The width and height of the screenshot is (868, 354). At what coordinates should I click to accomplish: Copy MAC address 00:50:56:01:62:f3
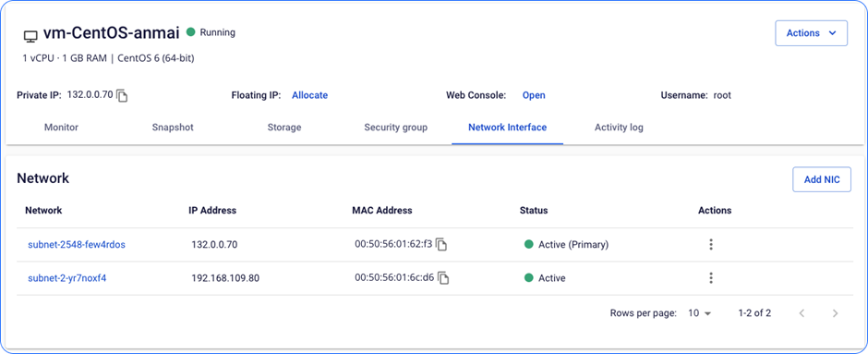pyautogui.click(x=441, y=244)
